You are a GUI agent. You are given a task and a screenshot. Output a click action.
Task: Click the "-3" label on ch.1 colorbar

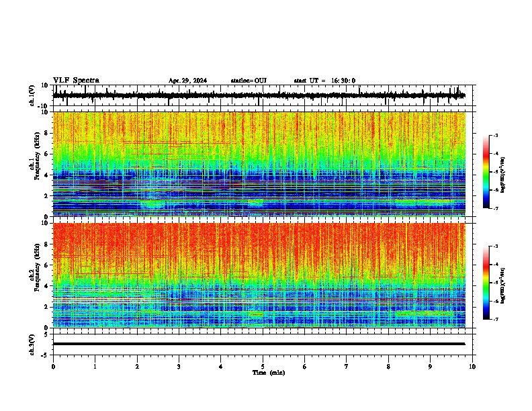tap(495, 135)
